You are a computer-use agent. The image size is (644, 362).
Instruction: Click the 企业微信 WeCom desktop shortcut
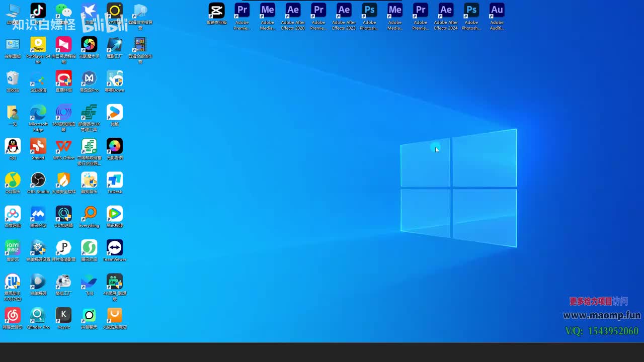(38, 78)
